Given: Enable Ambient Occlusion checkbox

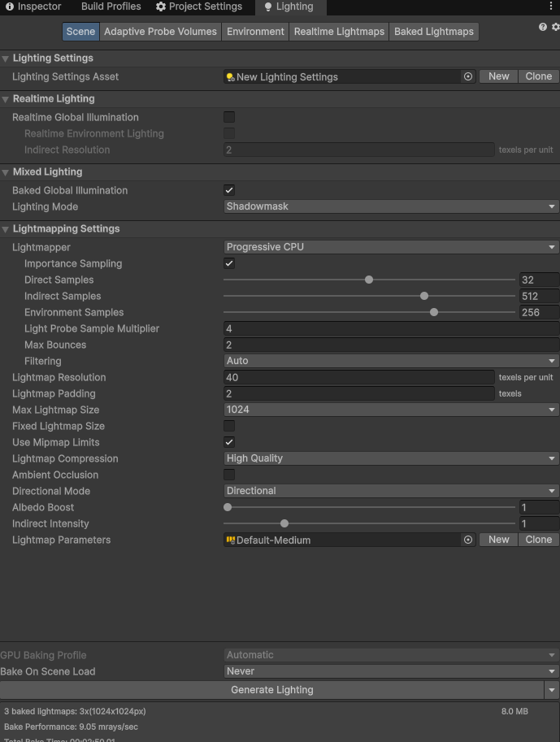Looking at the screenshot, I should 229,475.
